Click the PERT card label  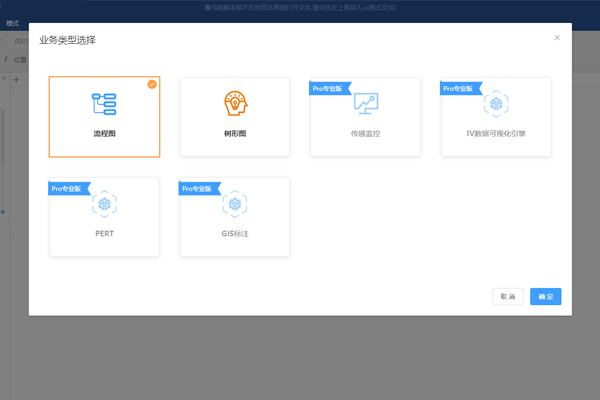click(104, 233)
